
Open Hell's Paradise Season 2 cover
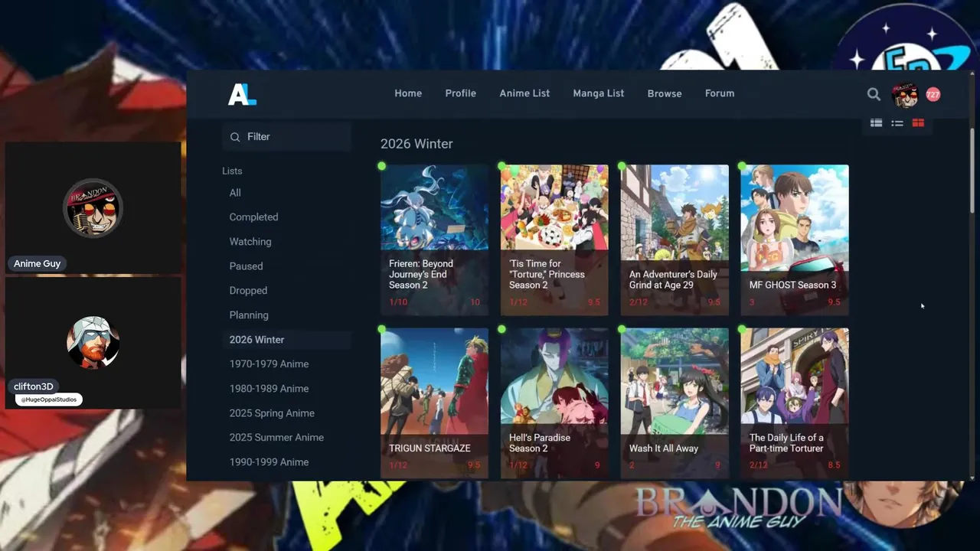pos(554,403)
